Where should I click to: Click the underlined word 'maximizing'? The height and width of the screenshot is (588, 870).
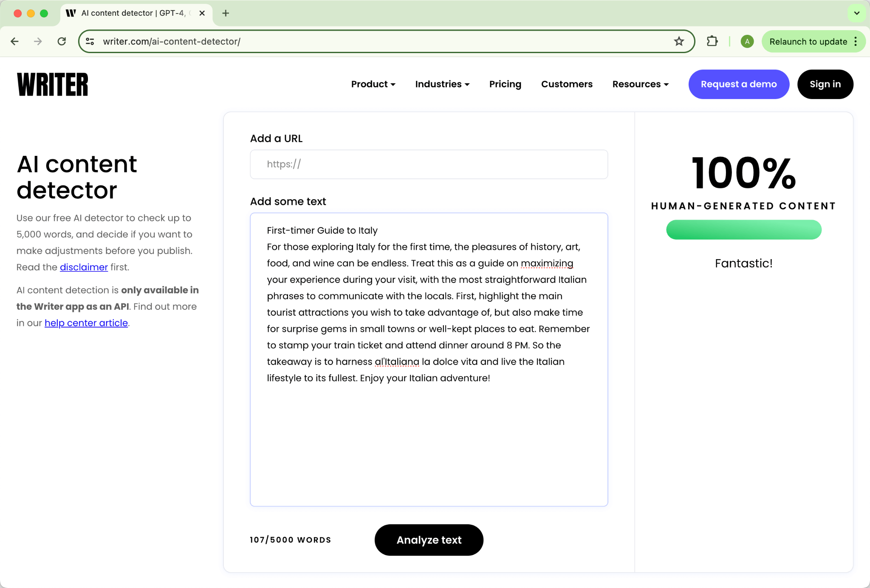click(x=547, y=263)
